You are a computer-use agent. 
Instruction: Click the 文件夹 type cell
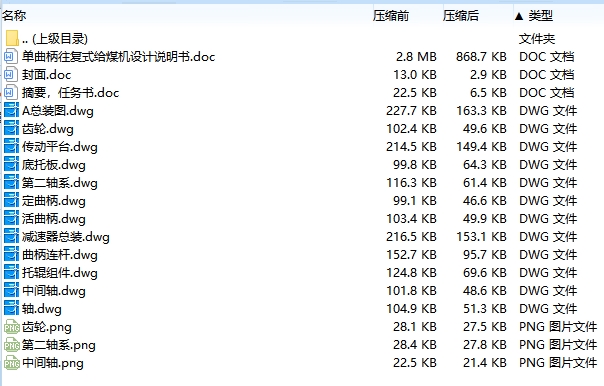[537, 39]
